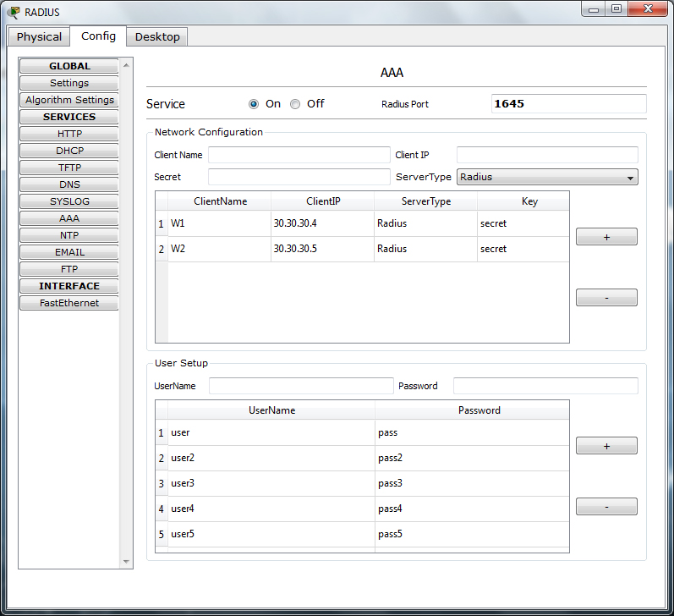This screenshot has width=674, height=616.
Task: Select the secret key cell for W2
Action: (x=523, y=249)
